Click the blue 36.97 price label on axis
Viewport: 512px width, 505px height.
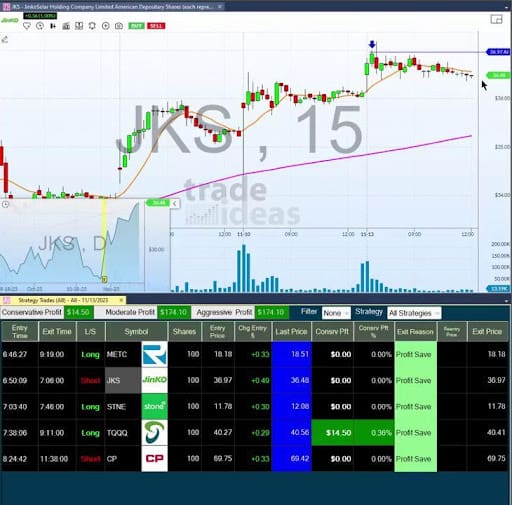pos(498,52)
